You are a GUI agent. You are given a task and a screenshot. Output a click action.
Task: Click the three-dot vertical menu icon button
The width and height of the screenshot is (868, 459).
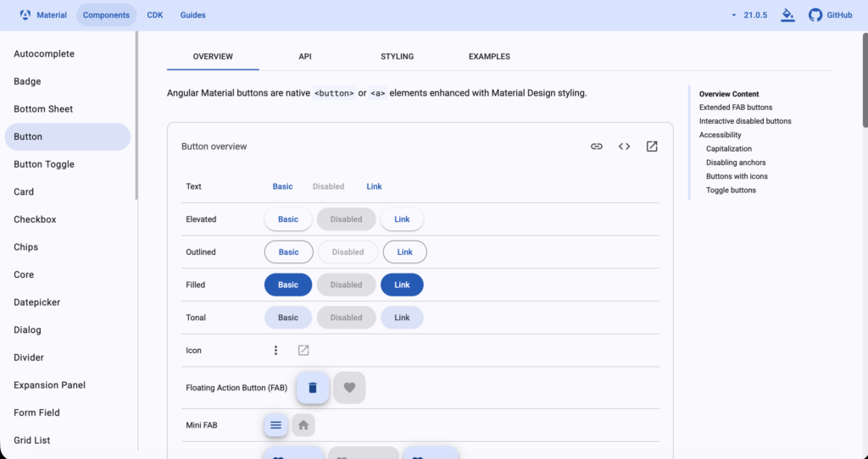click(x=275, y=351)
